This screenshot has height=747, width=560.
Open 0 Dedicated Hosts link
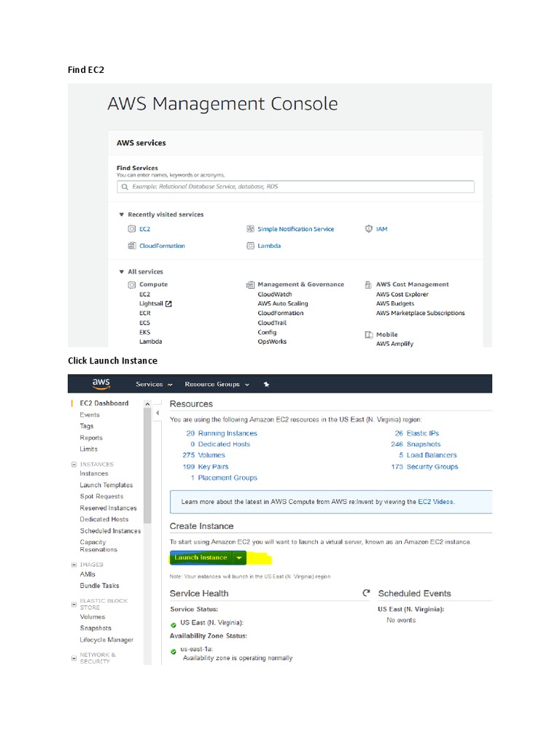coord(220,444)
